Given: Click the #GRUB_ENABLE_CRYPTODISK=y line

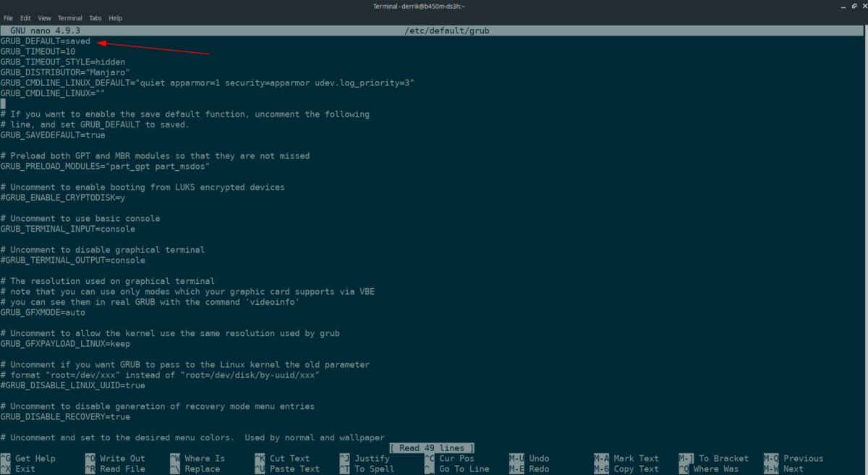Looking at the screenshot, I should pos(63,198).
